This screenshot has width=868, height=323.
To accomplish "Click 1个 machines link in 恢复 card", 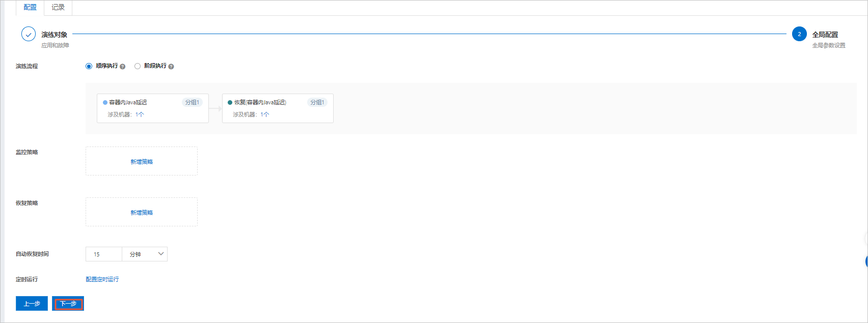I will 265,115.
